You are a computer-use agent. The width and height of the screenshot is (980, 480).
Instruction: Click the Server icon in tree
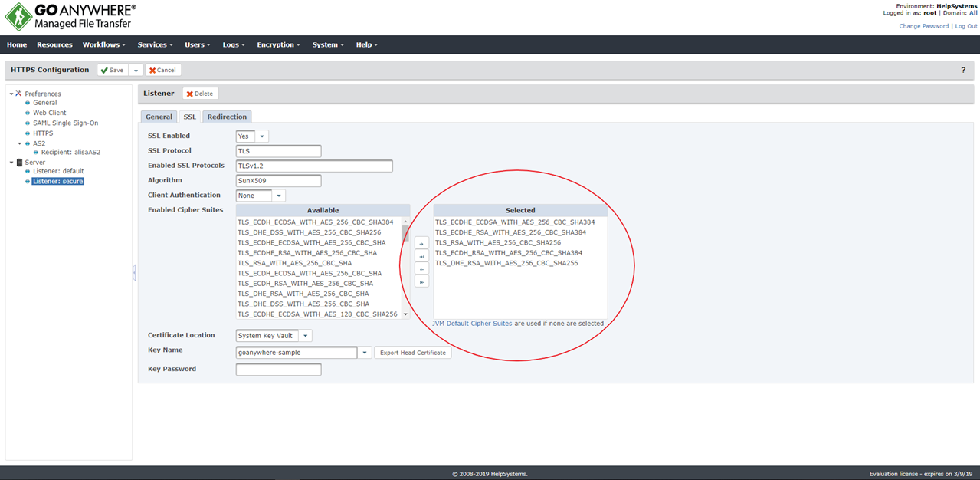click(x=19, y=163)
